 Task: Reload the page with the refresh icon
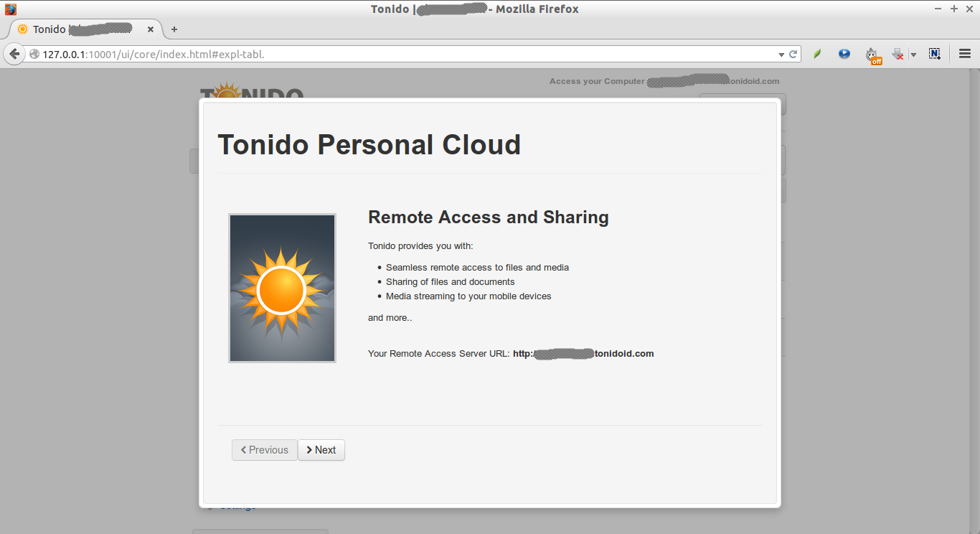click(793, 54)
